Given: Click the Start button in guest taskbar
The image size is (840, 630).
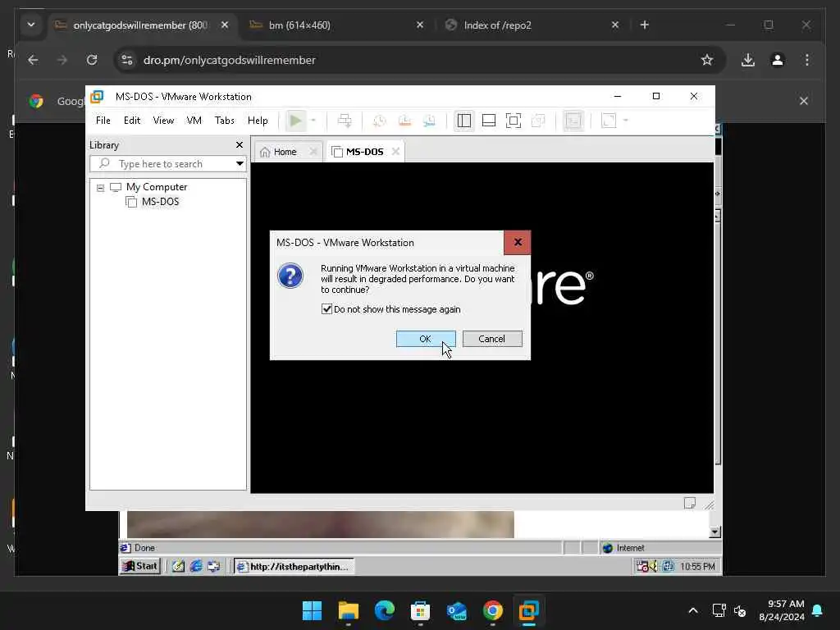Looking at the screenshot, I should click(x=140, y=566).
